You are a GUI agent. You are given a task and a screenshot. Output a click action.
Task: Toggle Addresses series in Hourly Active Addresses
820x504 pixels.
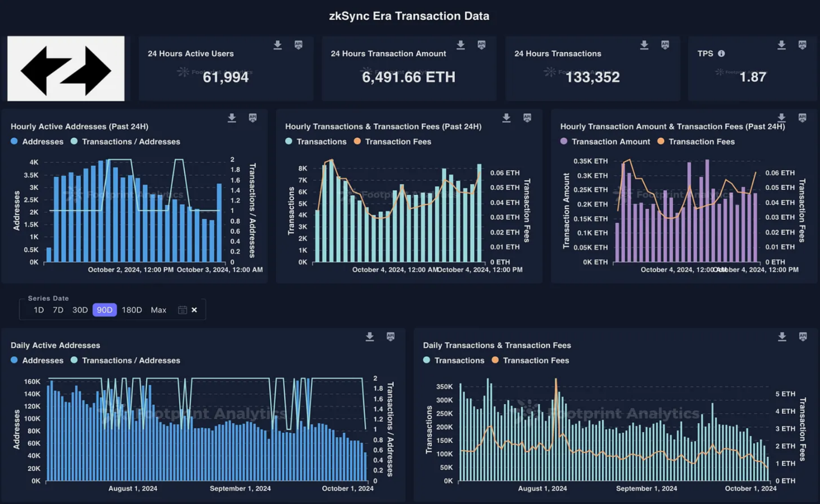pos(37,142)
